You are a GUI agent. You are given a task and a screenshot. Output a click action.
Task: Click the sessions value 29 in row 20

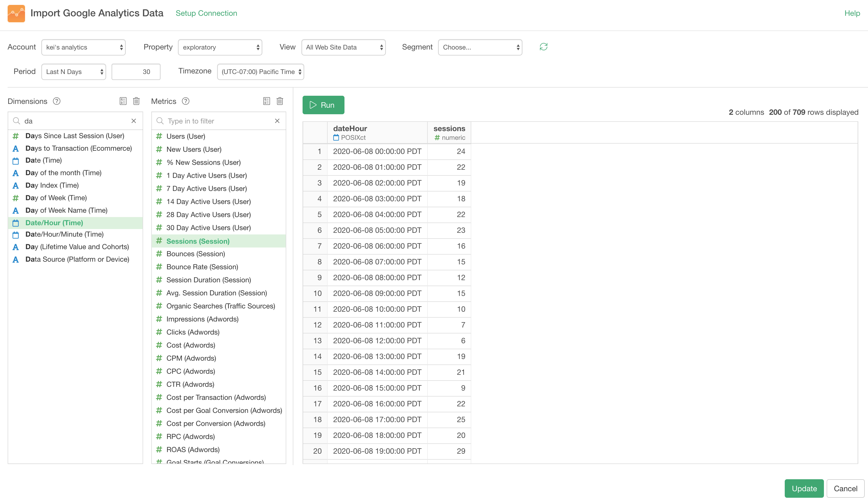[x=449, y=451]
